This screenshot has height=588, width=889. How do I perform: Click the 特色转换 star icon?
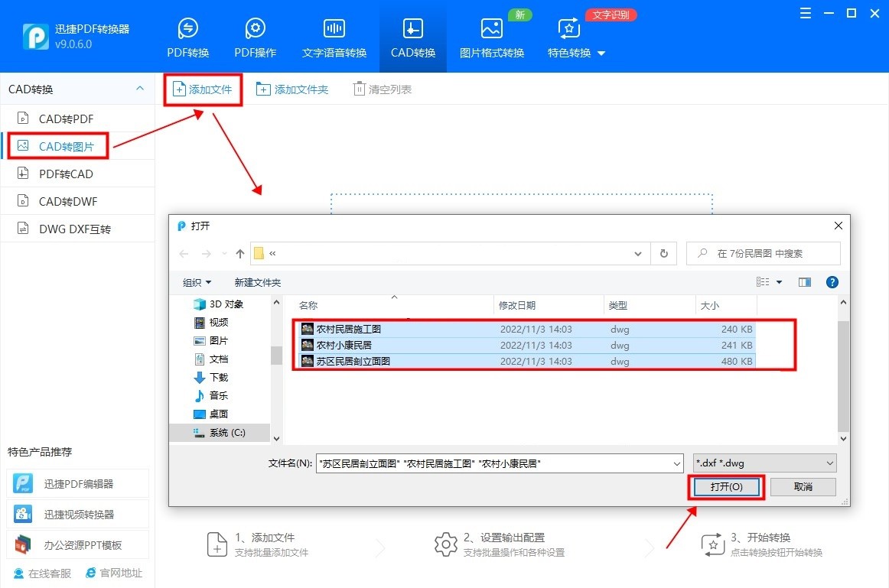coord(568,29)
